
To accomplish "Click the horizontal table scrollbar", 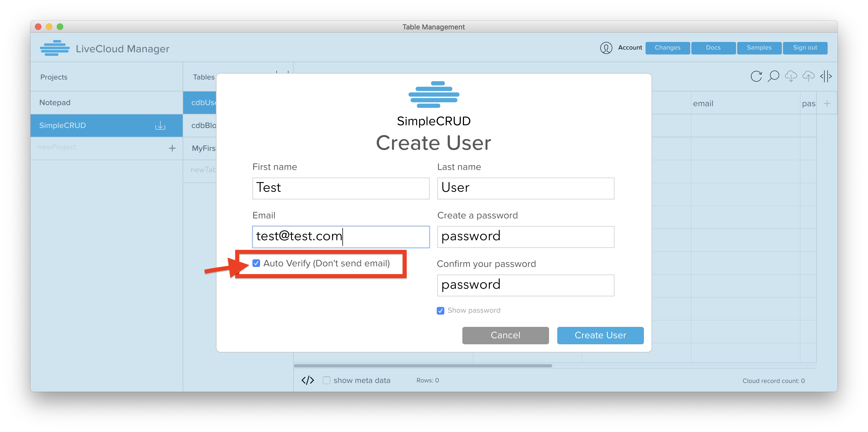I will (x=423, y=366).
